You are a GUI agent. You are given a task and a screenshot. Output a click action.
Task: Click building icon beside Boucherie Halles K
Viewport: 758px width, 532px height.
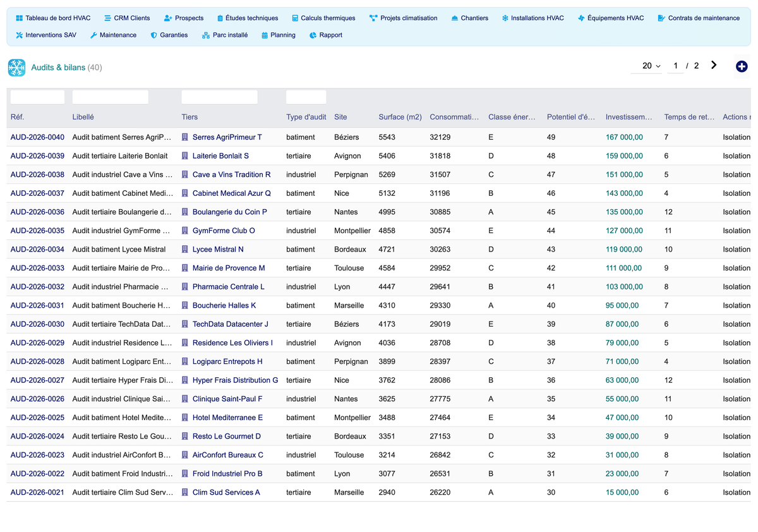point(185,305)
